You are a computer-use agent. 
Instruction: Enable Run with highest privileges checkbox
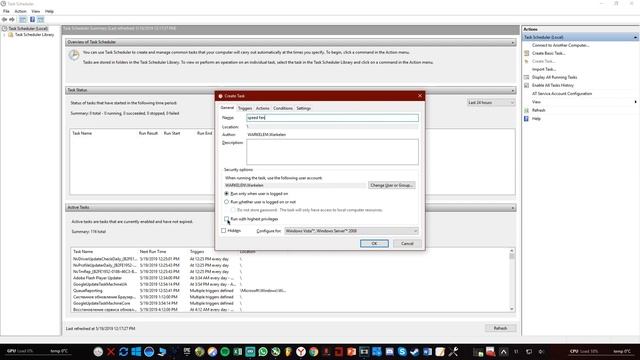[x=227, y=219]
